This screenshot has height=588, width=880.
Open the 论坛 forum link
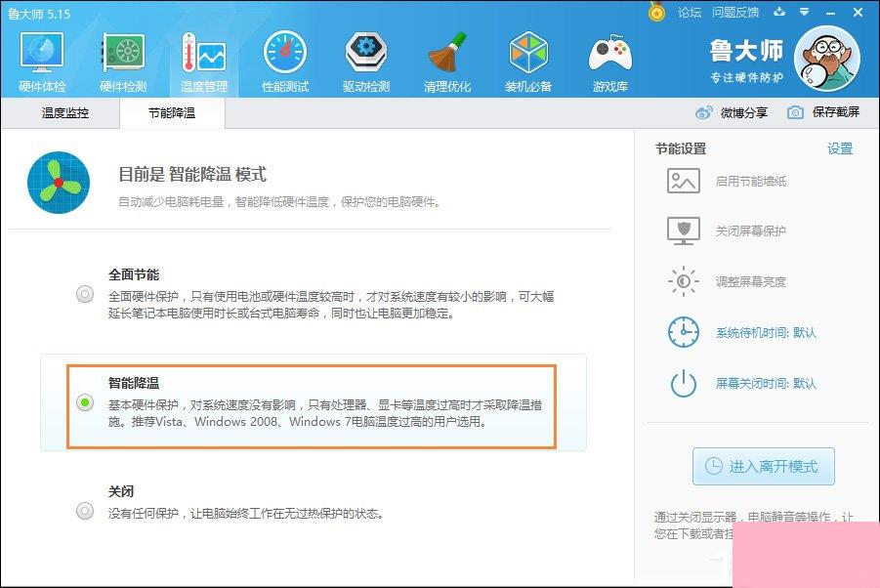[690, 12]
